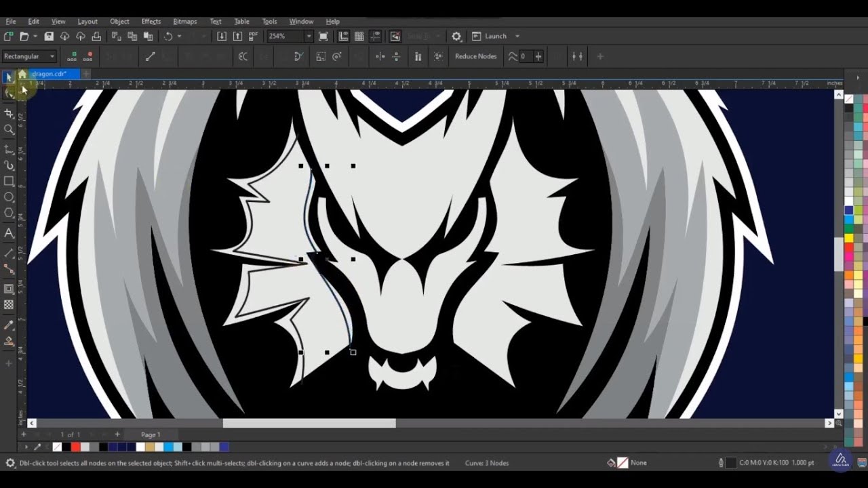This screenshot has height=488, width=868.
Task: Select the Zoom magnifier tool
Action: 9,129
